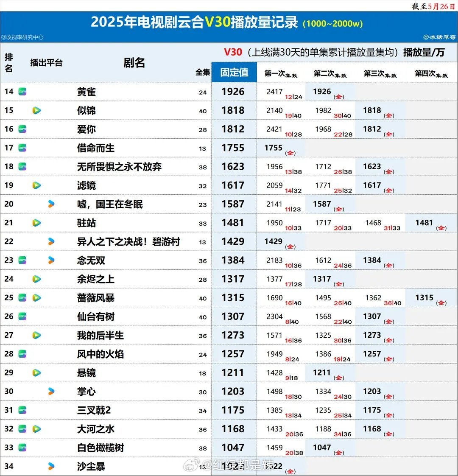Click the 第四次集数 column header
Screen dimensions: 458x476
[431, 74]
